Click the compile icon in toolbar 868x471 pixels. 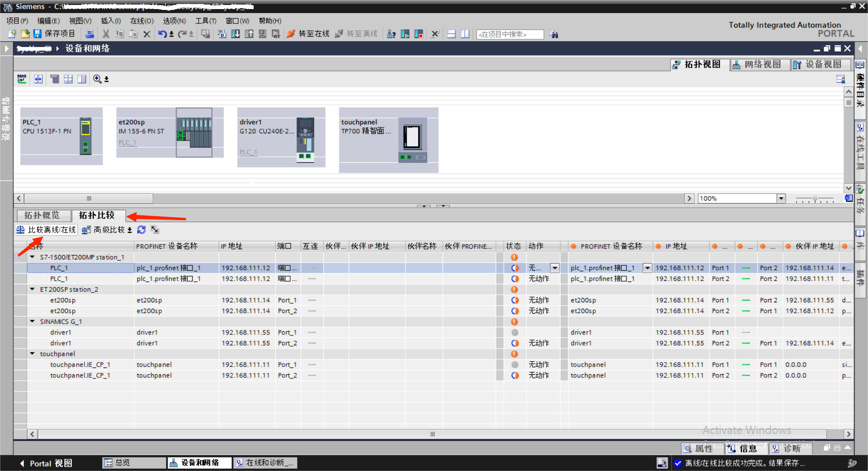[222, 34]
